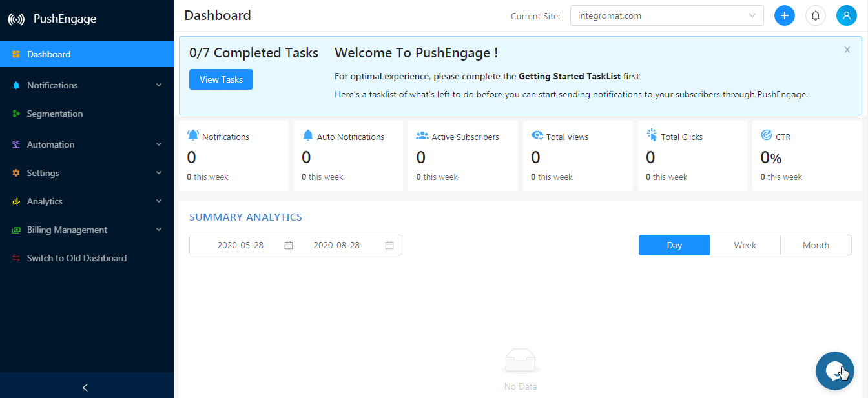Image resolution: width=868 pixels, height=398 pixels.
Task: Expand the Analytics submenu chevron
Action: pos(159,201)
